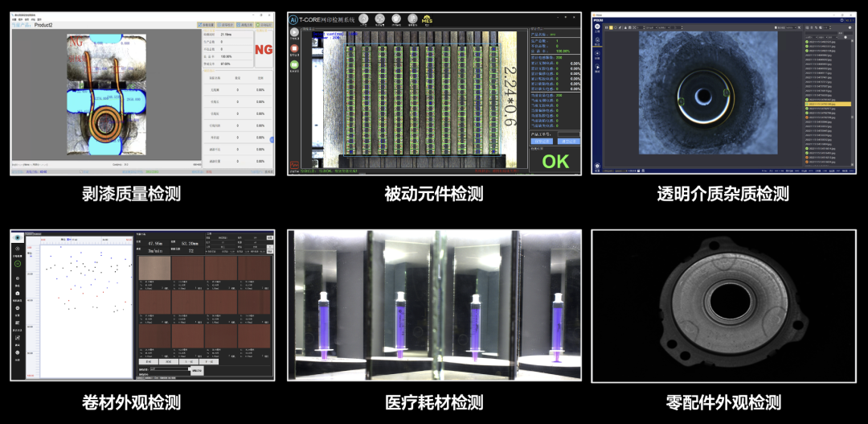Open the waveform icon at T-CORE bottom-left

pyautogui.click(x=294, y=165)
